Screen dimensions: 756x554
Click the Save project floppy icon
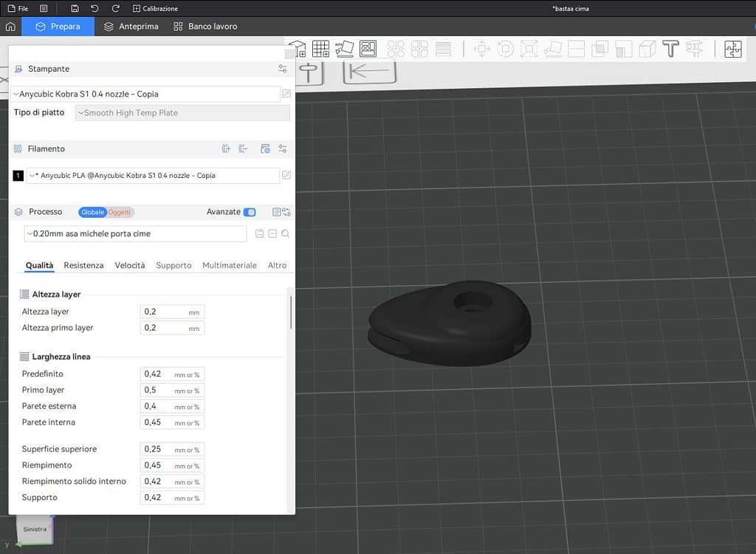coord(75,8)
